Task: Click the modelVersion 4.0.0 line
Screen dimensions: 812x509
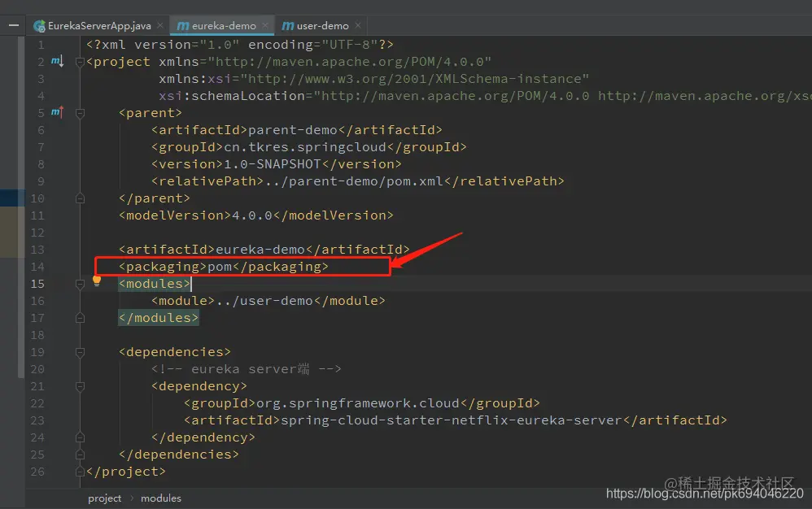Action: click(x=256, y=215)
